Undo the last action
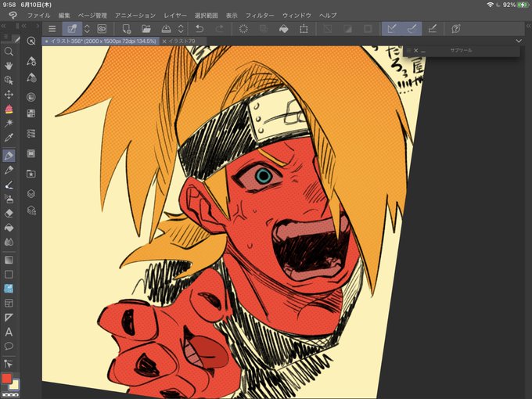532x399 pixels. [x=199, y=29]
